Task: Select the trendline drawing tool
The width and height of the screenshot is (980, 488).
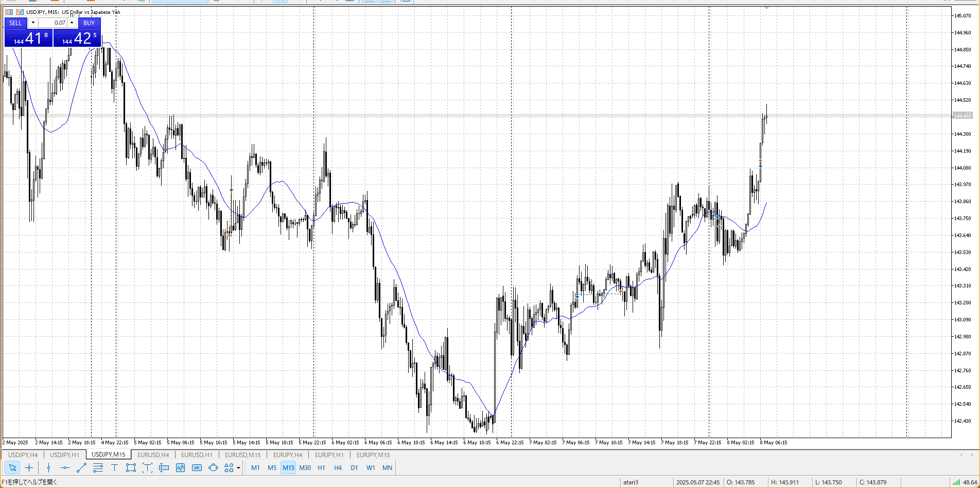Action: click(81, 467)
